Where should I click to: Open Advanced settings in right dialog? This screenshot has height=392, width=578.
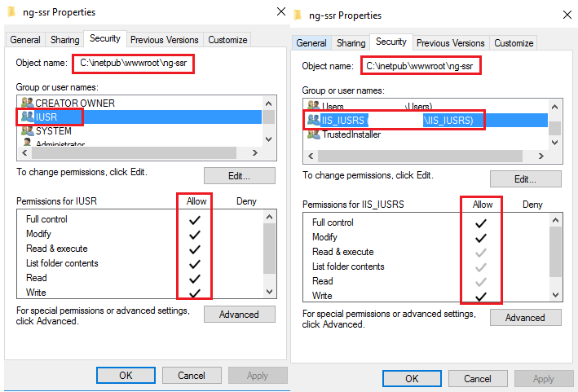coord(526,318)
